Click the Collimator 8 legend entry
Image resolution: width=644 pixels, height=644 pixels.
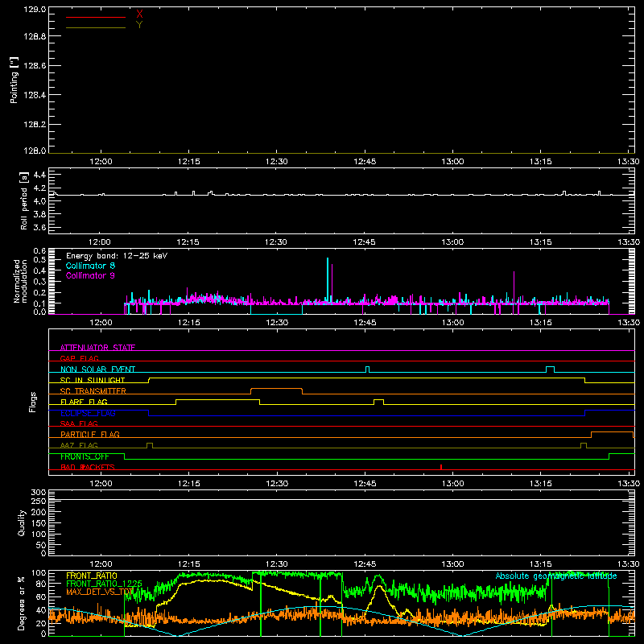click(x=90, y=266)
